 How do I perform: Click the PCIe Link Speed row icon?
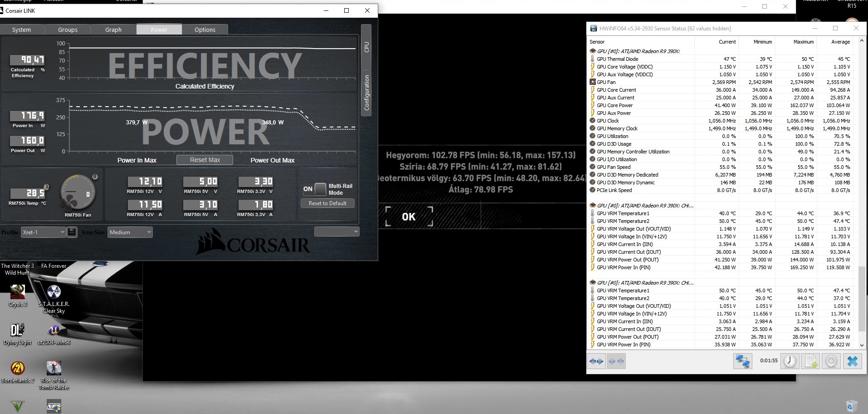coord(592,190)
